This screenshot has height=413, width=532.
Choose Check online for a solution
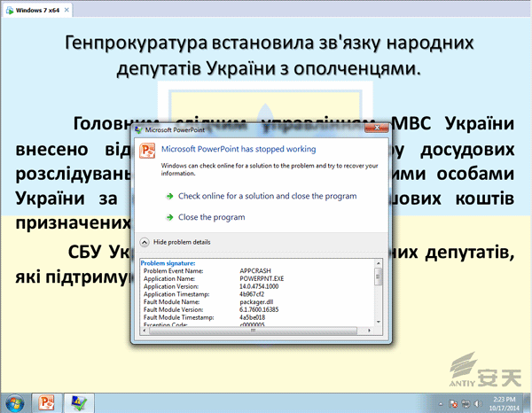point(268,196)
